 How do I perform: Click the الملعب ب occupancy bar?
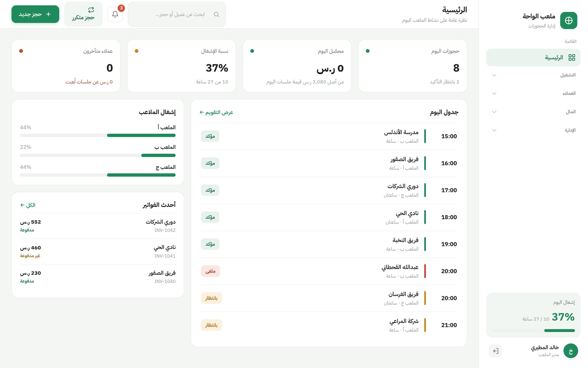point(98,155)
